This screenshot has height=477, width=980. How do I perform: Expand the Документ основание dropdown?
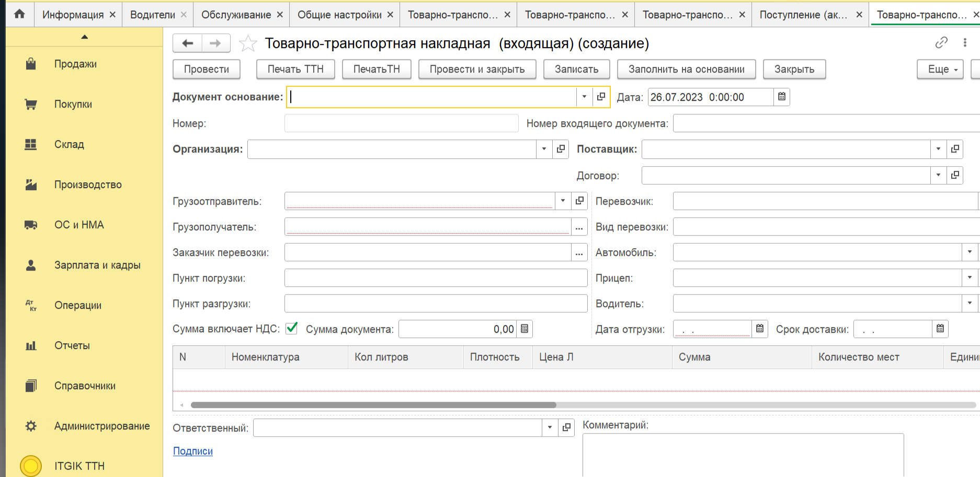click(x=584, y=97)
